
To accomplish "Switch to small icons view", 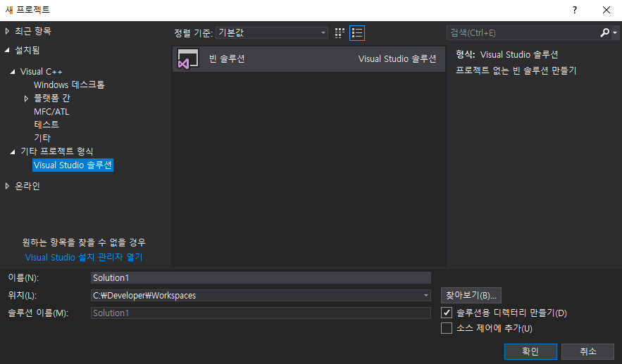I will coord(340,33).
